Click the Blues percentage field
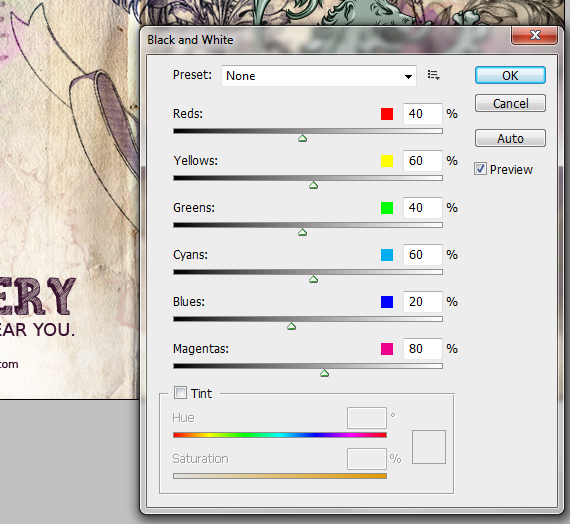Viewport: 570px width, 524px height. (423, 301)
